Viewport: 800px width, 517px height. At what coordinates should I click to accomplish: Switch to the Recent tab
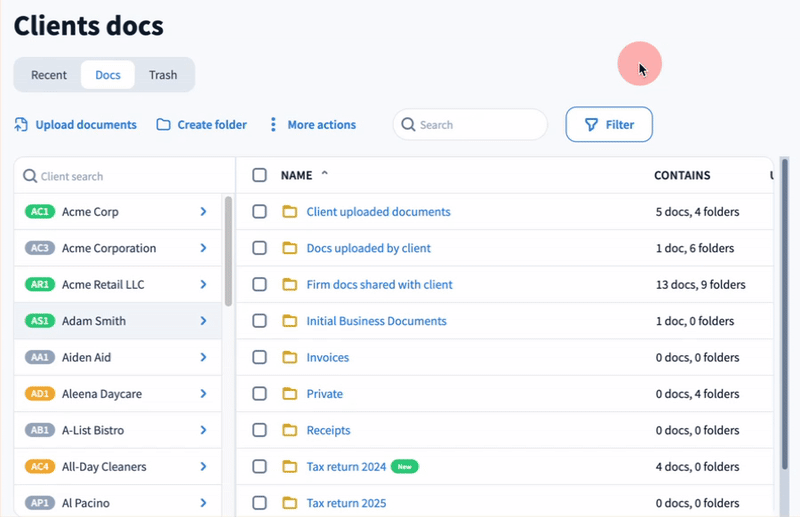(49, 75)
